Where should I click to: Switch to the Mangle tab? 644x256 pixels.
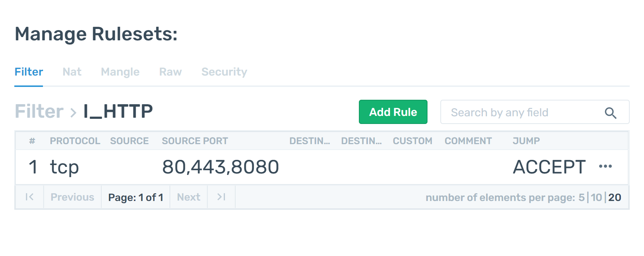pos(120,72)
